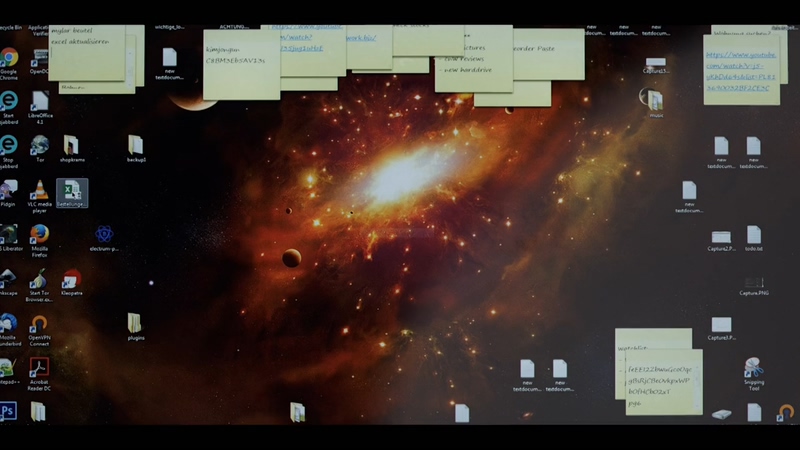Open the music folder icon
800x450 pixels.
coord(656,103)
